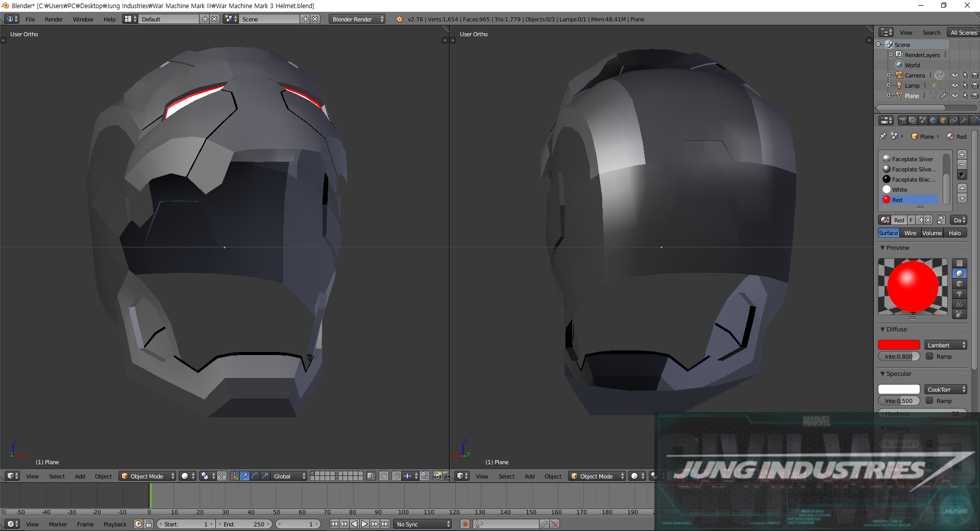Toggle Lamp renderability camera in outliner
This screenshot has height=531, width=980.
(975, 85)
